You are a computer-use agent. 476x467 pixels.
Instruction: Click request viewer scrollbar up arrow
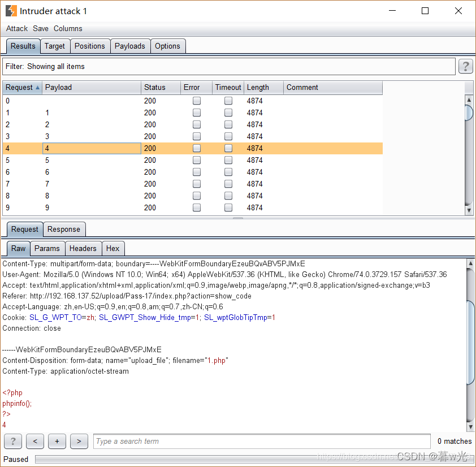(x=470, y=263)
